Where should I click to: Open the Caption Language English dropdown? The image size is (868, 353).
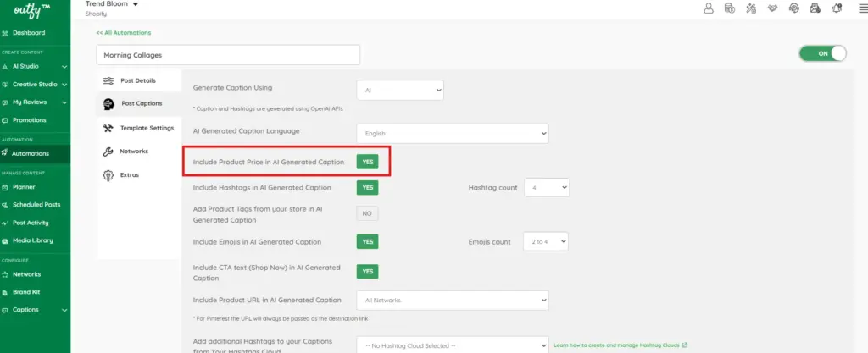pyautogui.click(x=453, y=134)
